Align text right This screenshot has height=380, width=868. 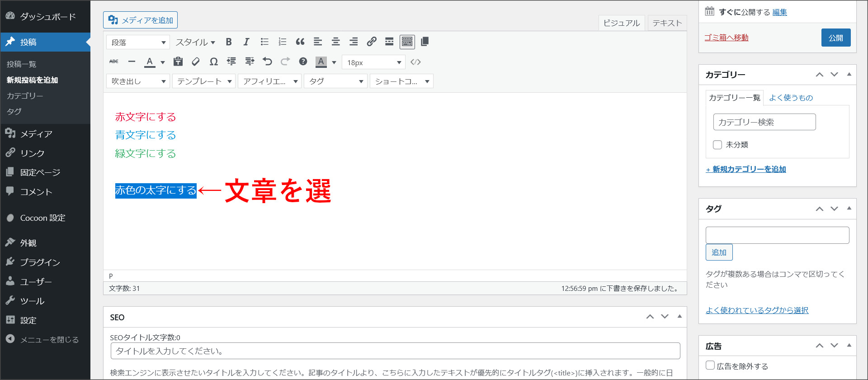click(x=354, y=42)
